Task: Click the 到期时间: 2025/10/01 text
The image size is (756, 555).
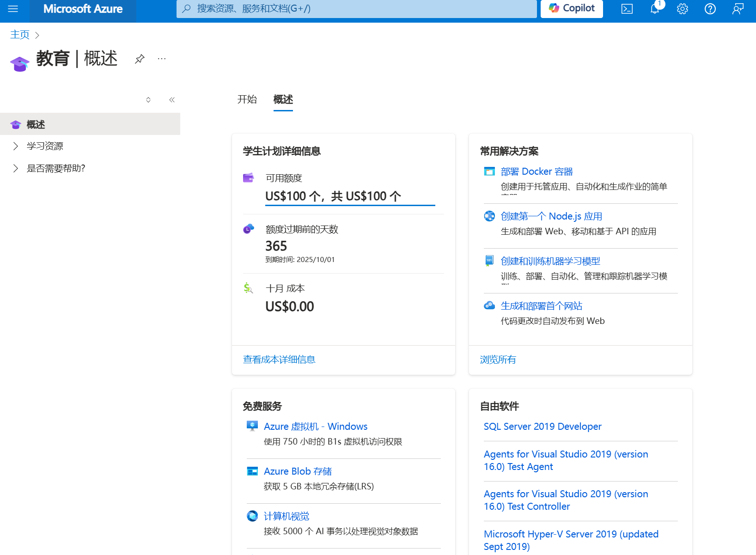Action: tap(300, 260)
